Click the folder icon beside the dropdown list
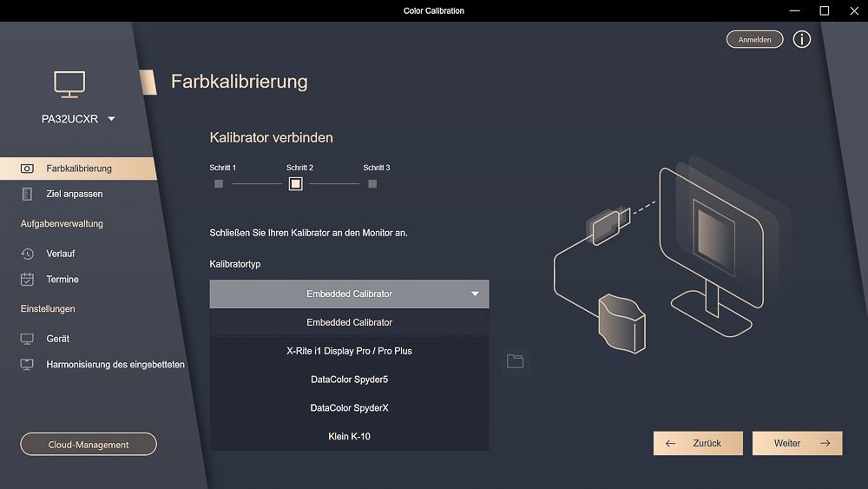The width and height of the screenshot is (868, 489). point(515,361)
